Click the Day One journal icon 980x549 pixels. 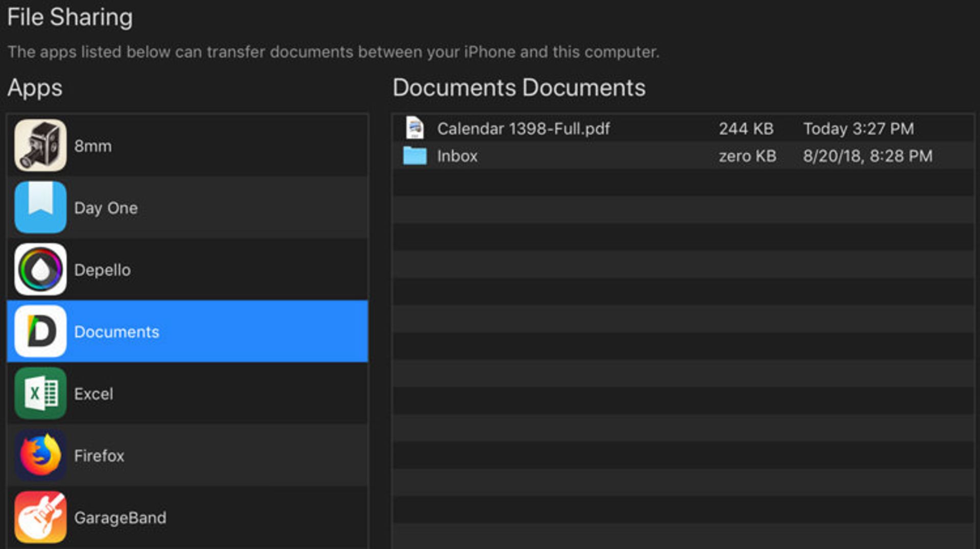click(40, 207)
